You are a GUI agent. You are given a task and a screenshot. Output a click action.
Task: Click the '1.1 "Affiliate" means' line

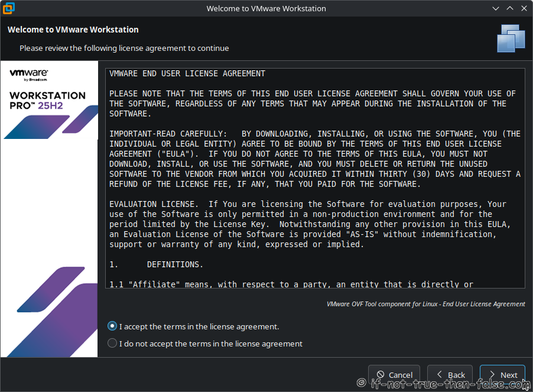[x=291, y=284]
